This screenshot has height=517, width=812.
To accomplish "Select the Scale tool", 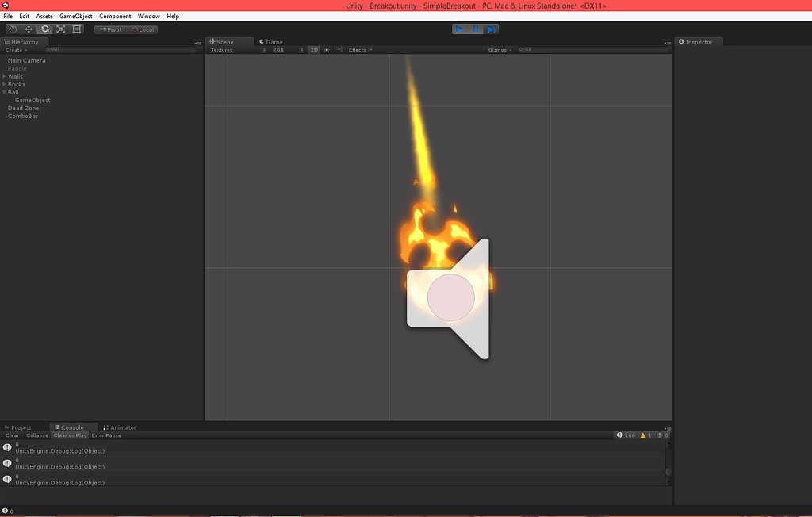I will (x=61, y=29).
